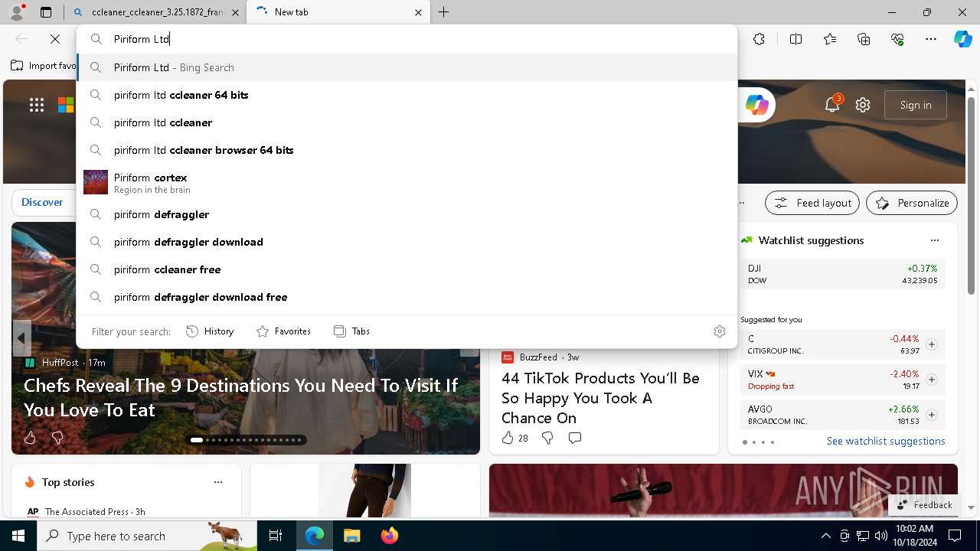Open the Microsoft apps grid launcher

point(37,105)
